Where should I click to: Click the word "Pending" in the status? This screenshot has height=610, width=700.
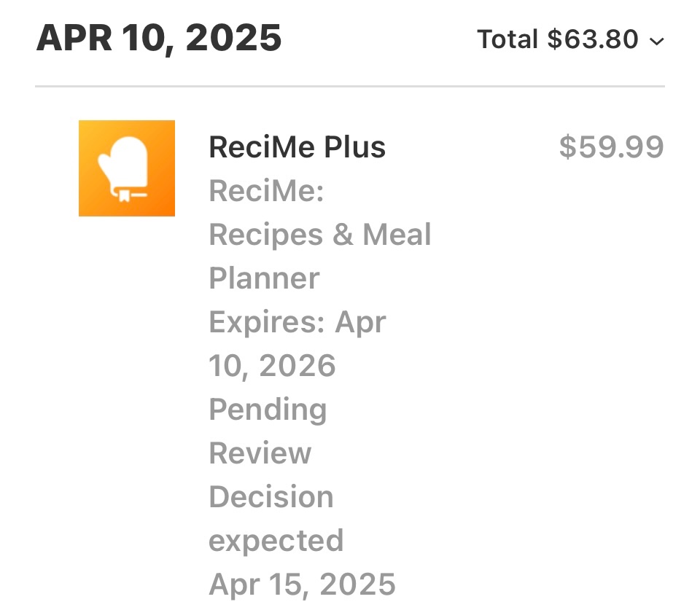pos(268,410)
